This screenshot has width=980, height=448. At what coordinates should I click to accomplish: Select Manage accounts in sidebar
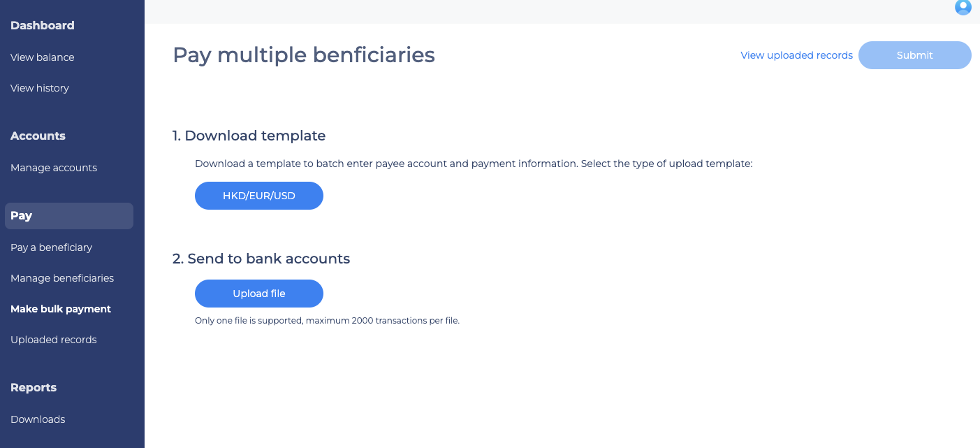tap(54, 168)
